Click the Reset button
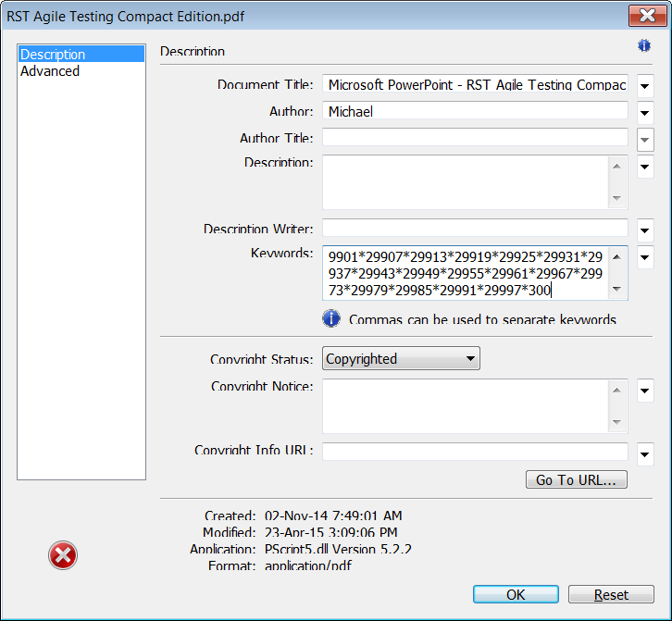The width and height of the screenshot is (672, 621). 611,594
